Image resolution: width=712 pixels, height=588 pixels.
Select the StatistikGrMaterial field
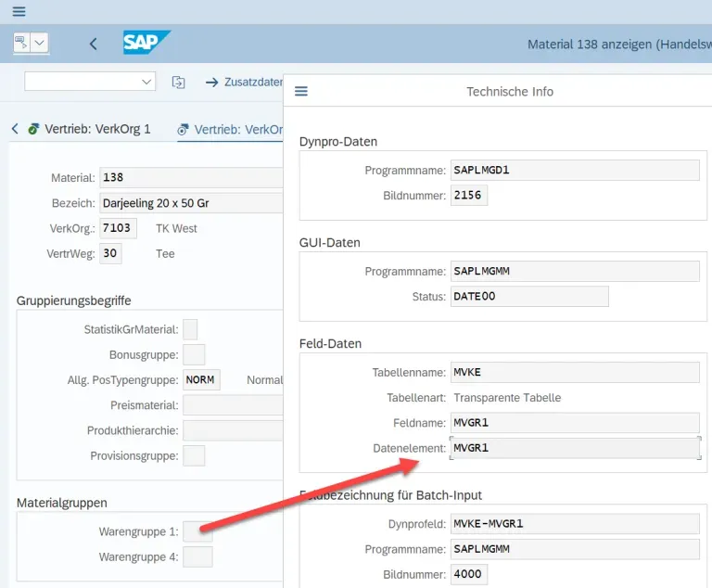click(190, 329)
